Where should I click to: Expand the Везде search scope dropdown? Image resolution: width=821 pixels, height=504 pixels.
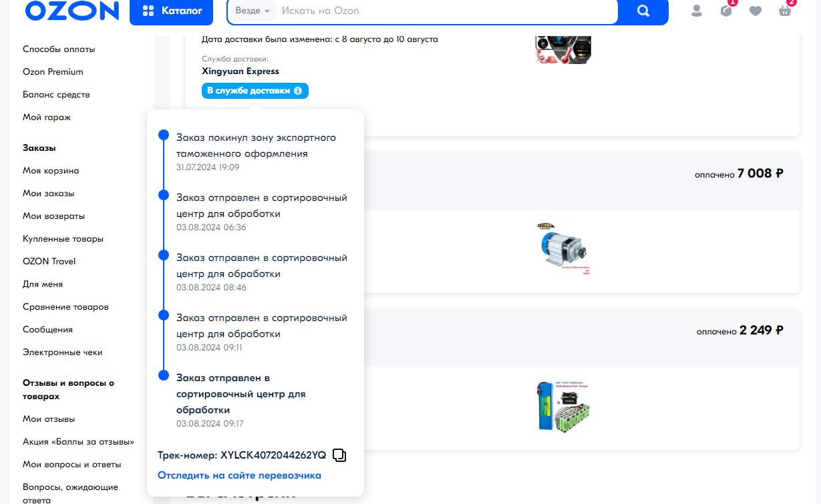pos(253,11)
